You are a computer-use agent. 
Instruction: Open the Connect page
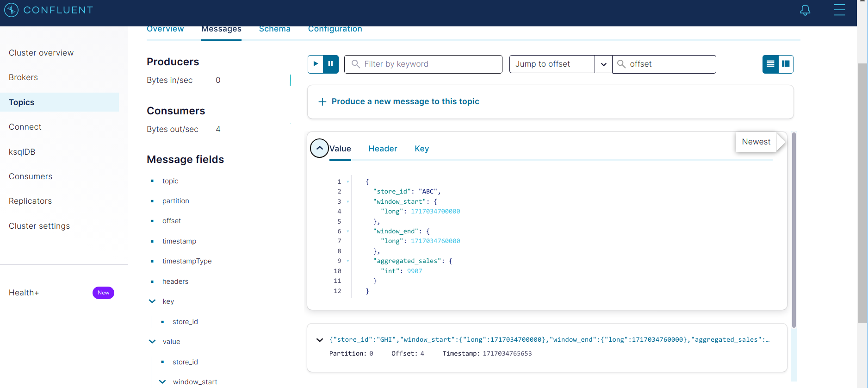25,127
